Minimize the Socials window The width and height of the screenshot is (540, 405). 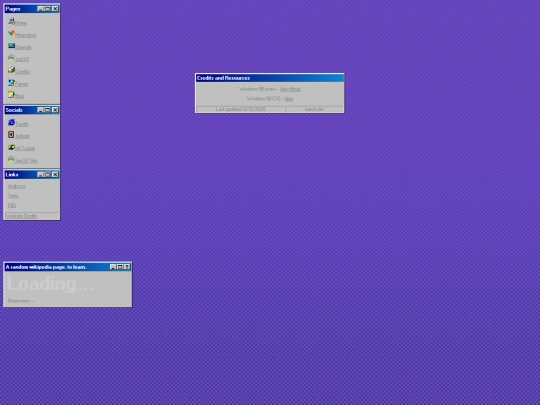point(41,110)
